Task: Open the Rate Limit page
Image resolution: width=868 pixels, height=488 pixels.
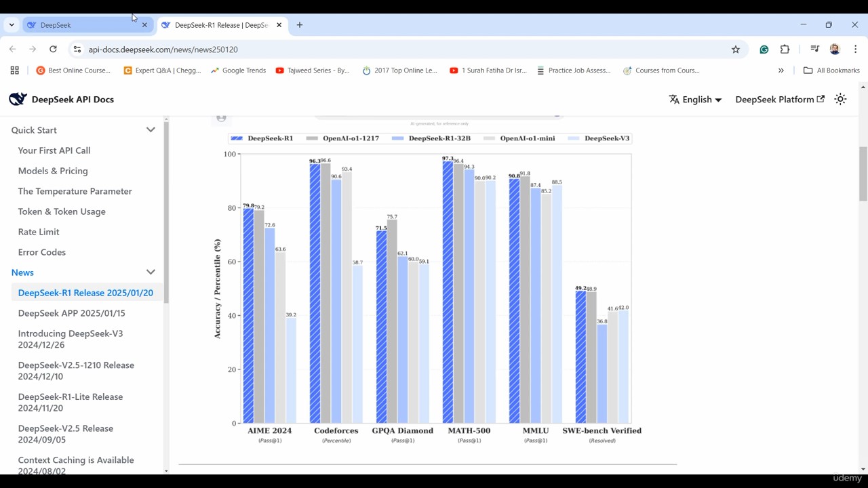Action: point(39,232)
